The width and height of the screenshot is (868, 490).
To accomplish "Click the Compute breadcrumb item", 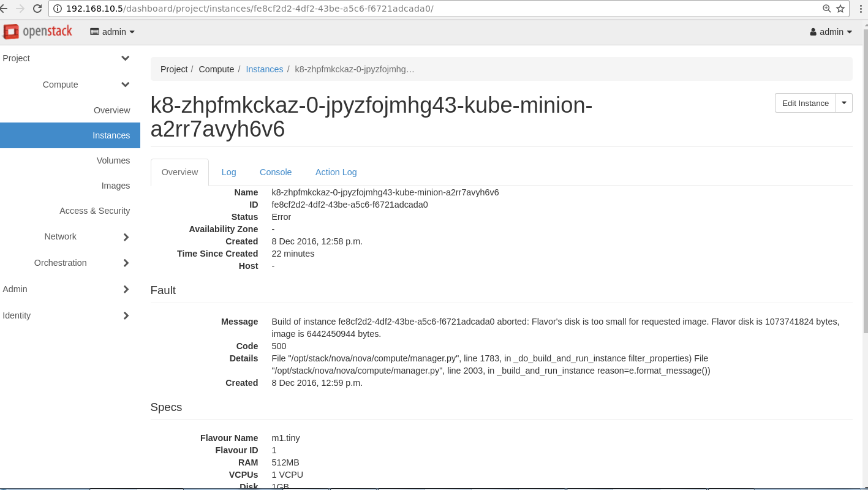I will click(x=216, y=69).
